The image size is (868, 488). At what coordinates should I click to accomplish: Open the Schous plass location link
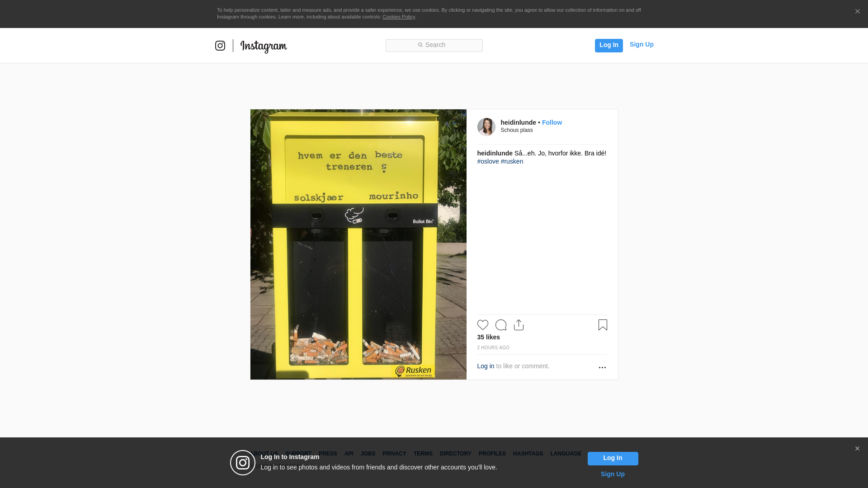click(516, 130)
